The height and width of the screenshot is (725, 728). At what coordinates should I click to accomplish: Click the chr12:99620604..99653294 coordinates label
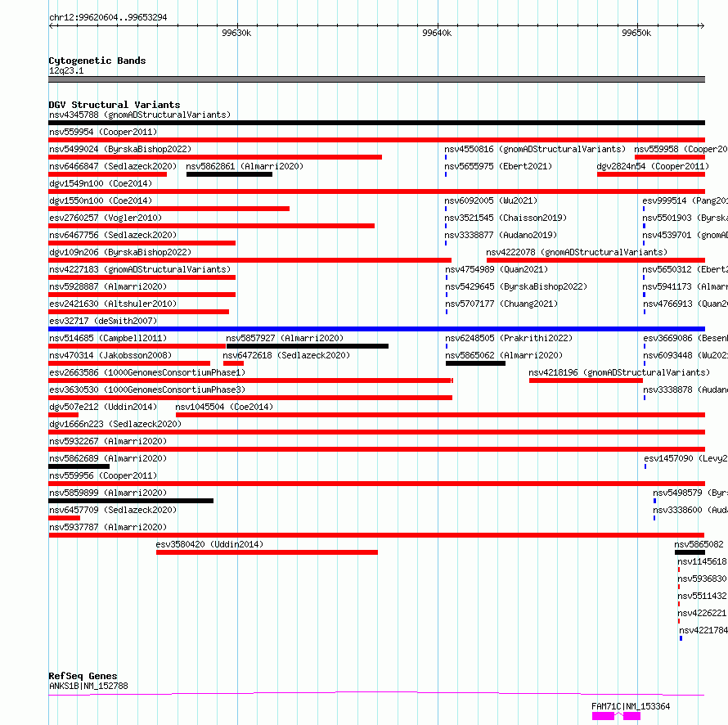point(108,18)
